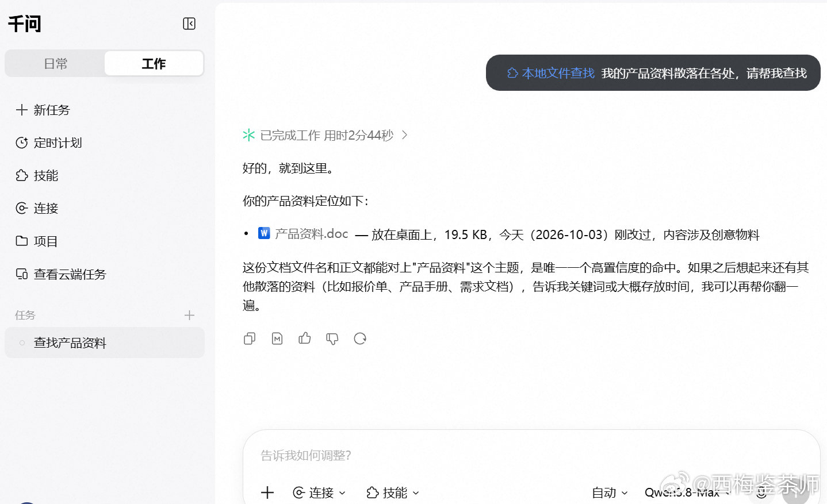Viewport: 827px width, 504px height.
Task: Open the 连接 dropdown in the input bar
Action: 319,493
